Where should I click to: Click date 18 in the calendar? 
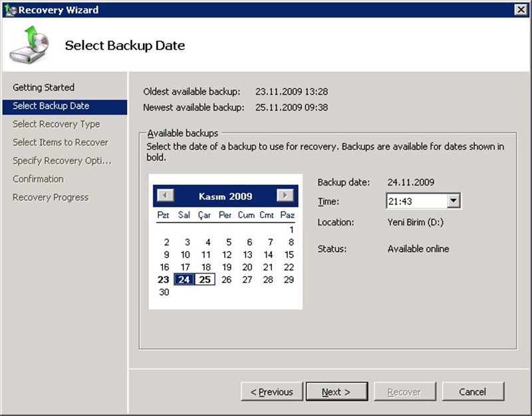coord(206,267)
